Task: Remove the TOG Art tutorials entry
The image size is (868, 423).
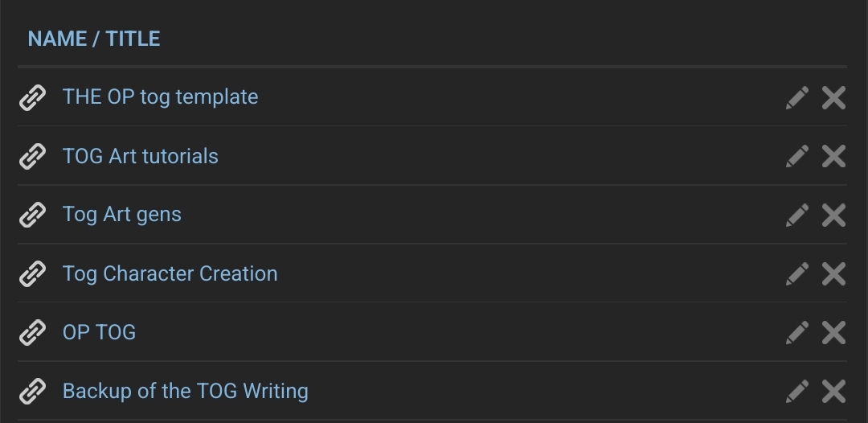Action: point(833,156)
